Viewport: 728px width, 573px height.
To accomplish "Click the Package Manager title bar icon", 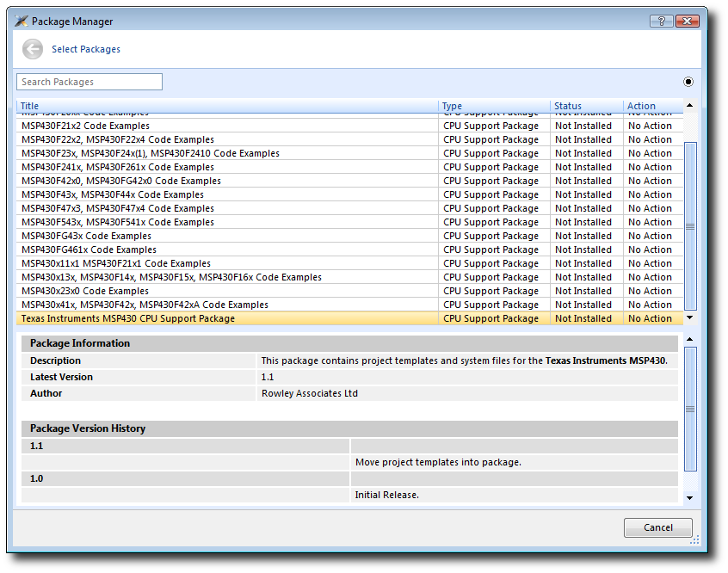I will tap(22, 22).
